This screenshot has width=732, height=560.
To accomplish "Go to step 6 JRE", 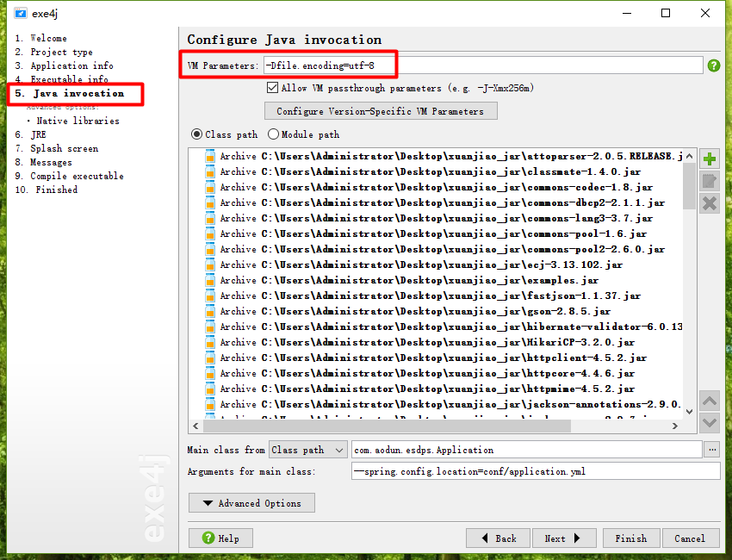I will 30,134.
